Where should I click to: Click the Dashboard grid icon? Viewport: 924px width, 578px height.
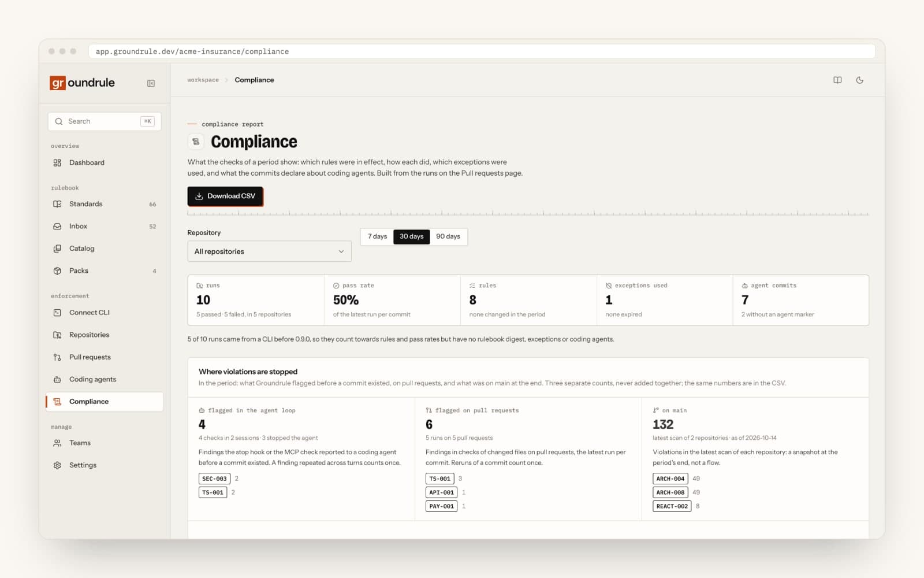(x=57, y=163)
